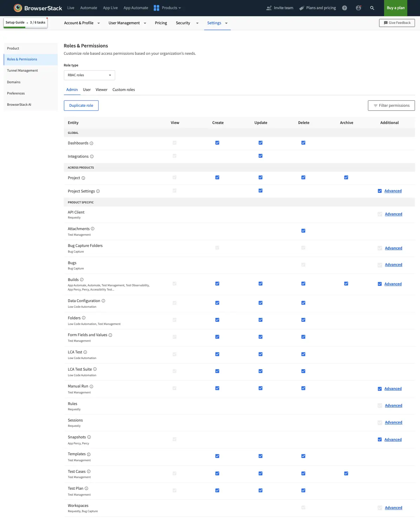Click the search magnifier icon
The width and height of the screenshot is (420, 522).
pos(372,8)
